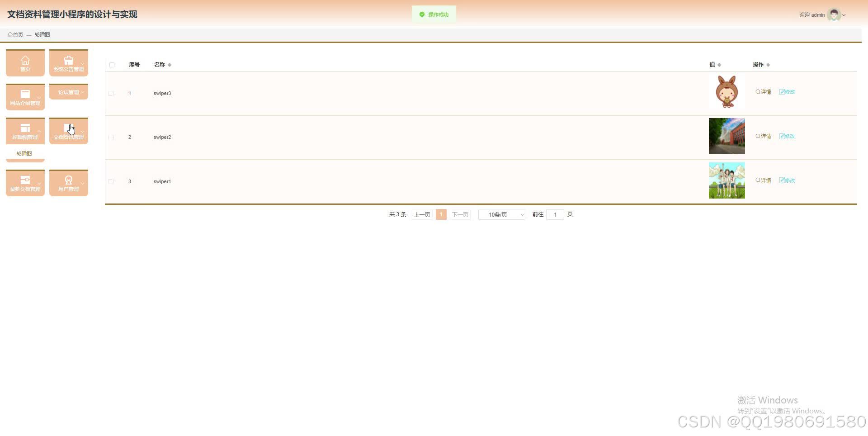This screenshot has width=868, height=436.
Task: Click the 轮播图管理 layout icon
Action: point(25,128)
